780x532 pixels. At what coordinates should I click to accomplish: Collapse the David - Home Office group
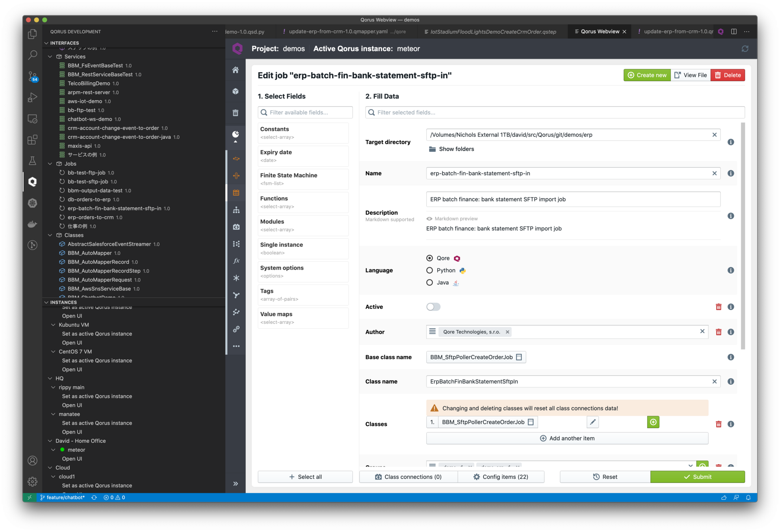point(50,441)
